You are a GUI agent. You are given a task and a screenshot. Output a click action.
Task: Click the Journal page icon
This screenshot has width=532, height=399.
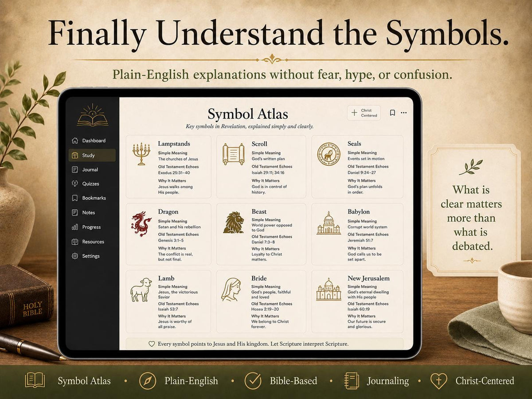(74, 169)
